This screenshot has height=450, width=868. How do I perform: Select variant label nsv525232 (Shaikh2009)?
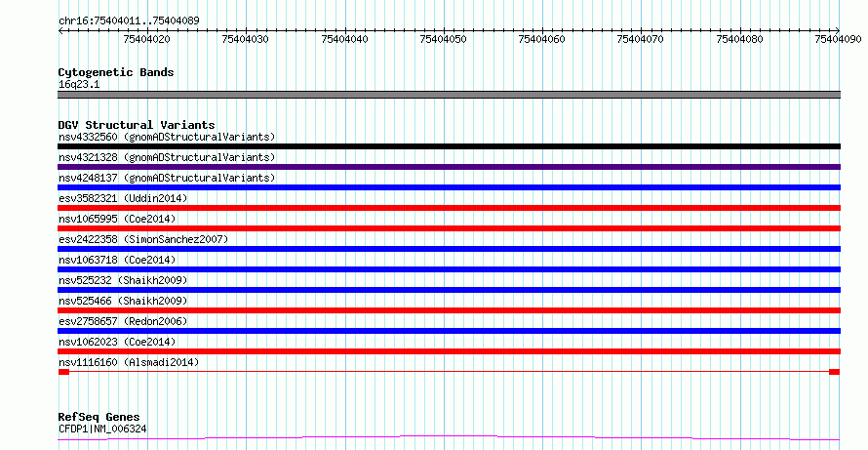pyautogui.click(x=123, y=280)
